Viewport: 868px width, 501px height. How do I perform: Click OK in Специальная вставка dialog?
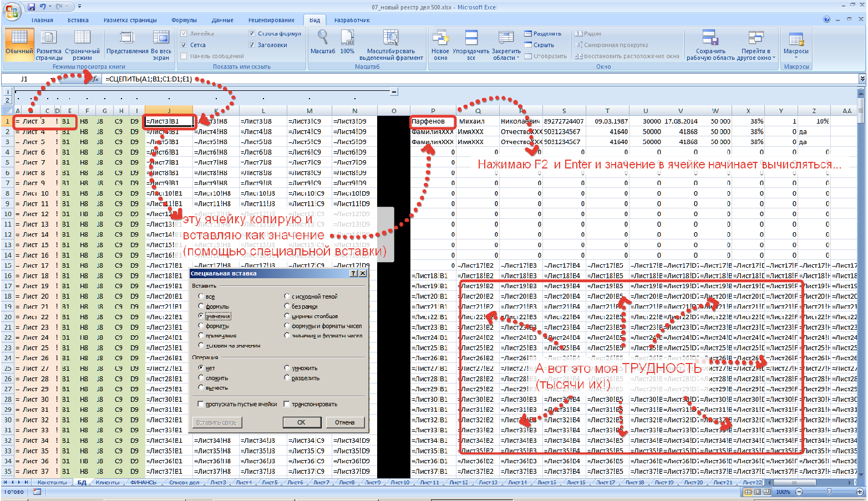(301, 422)
